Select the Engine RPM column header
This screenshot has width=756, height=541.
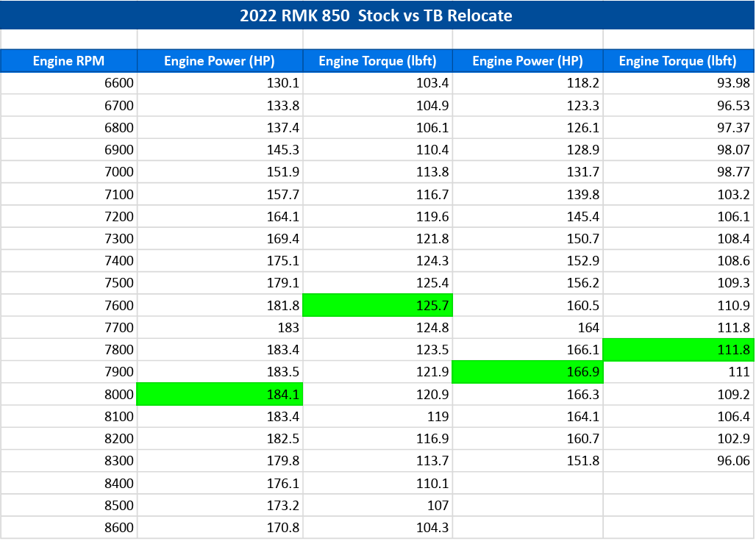tap(68, 61)
